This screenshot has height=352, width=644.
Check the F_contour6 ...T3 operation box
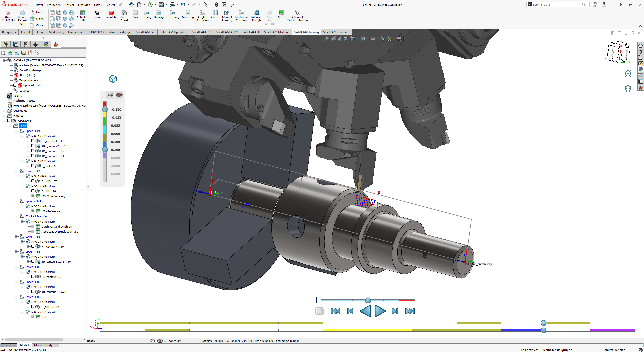coord(33,166)
